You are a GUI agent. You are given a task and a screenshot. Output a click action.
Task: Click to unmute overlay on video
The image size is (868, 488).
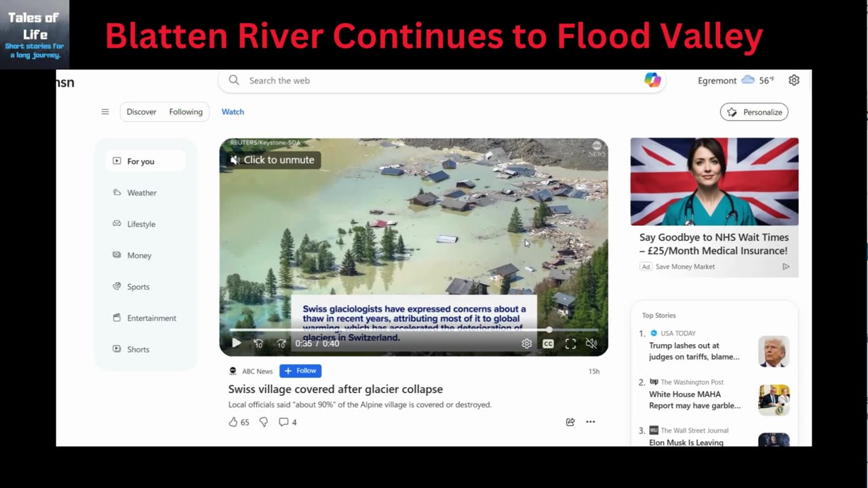pos(272,160)
